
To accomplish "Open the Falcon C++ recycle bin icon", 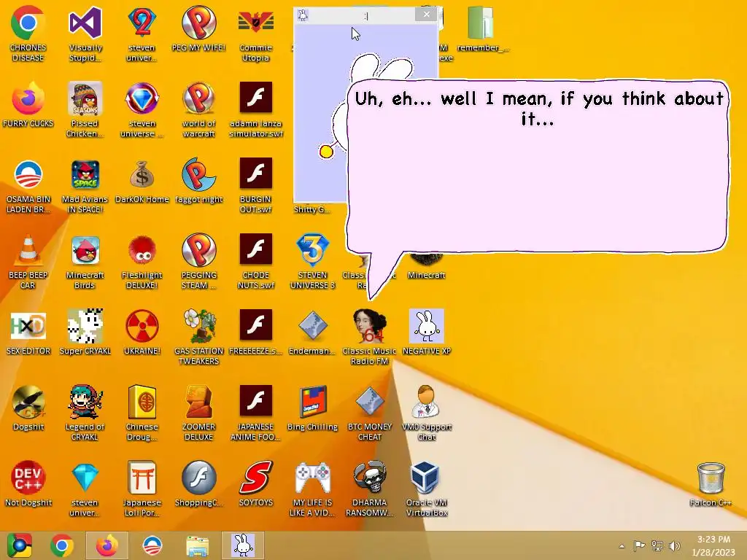I will [x=711, y=478].
